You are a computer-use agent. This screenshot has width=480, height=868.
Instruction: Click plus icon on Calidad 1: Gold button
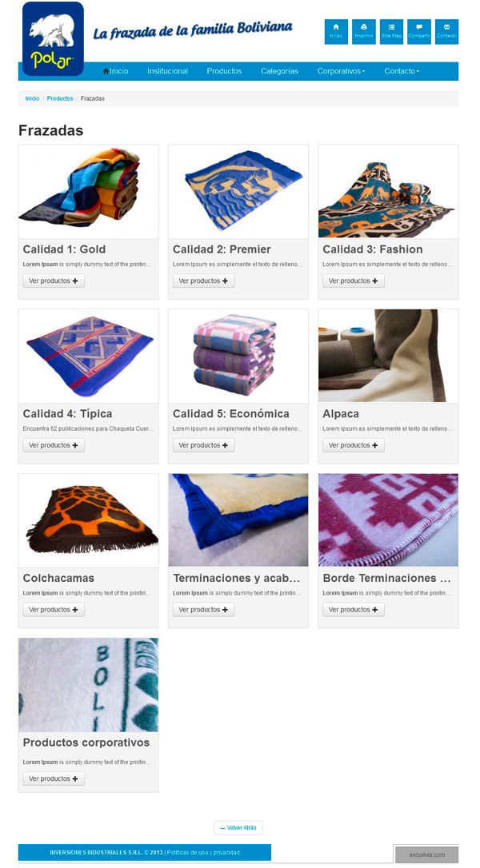pyautogui.click(x=75, y=281)
